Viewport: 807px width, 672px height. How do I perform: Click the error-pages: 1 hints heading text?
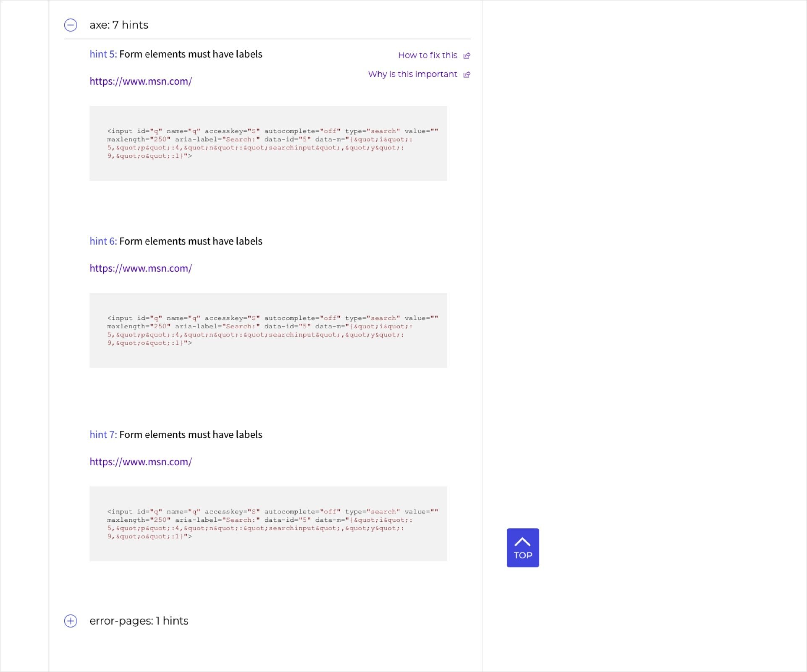(139, 621)
